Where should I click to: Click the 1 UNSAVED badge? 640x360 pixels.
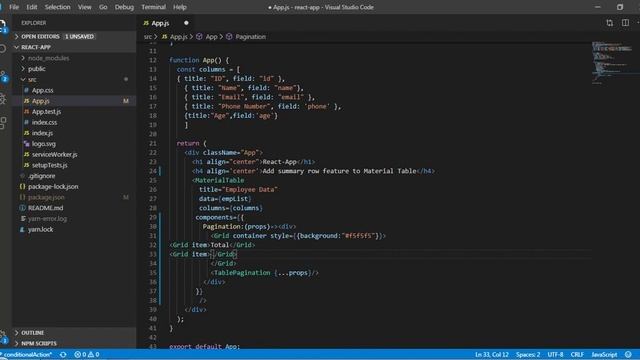tap(79, 36)
